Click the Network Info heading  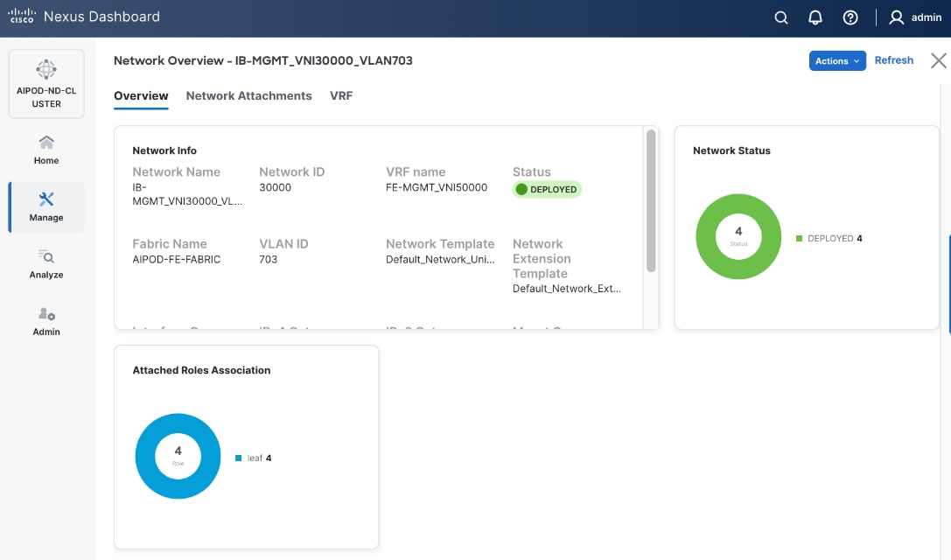[164, 150]
